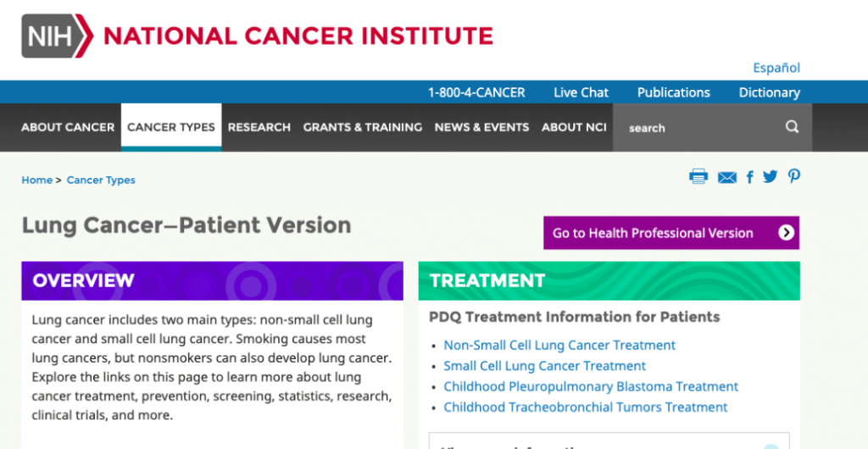Open the About NCI menu

574,127
